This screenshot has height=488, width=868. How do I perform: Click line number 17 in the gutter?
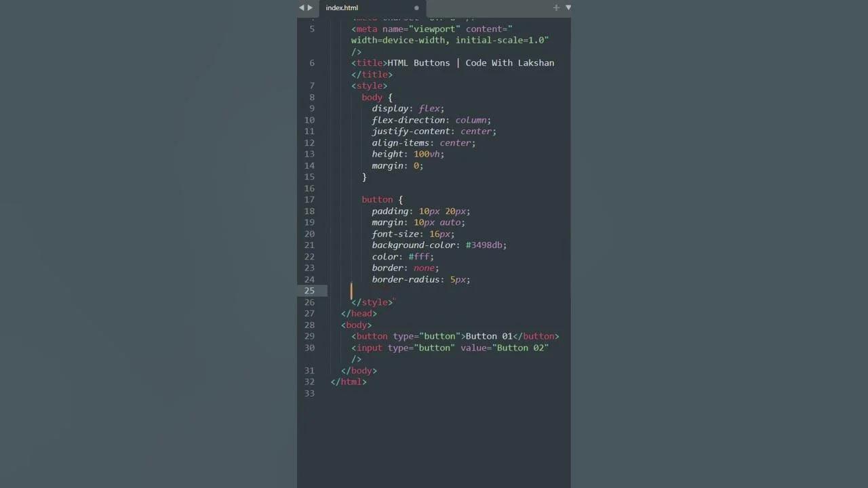click(309, 200)
